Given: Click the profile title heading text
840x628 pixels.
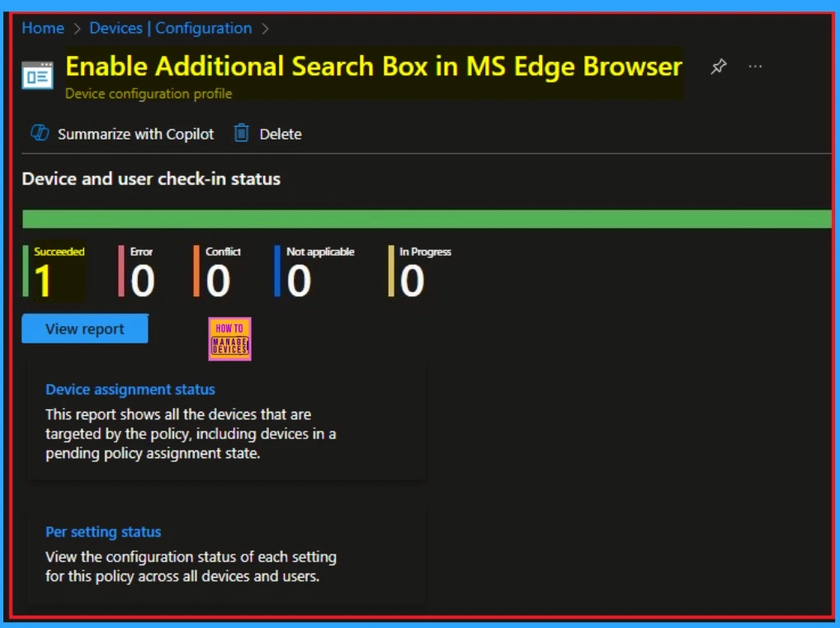Looking at the screenshot, I should point(374,67).
